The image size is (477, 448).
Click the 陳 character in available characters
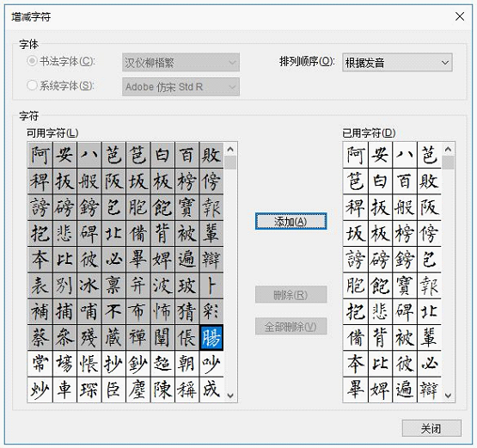click(x=162, y=390)
